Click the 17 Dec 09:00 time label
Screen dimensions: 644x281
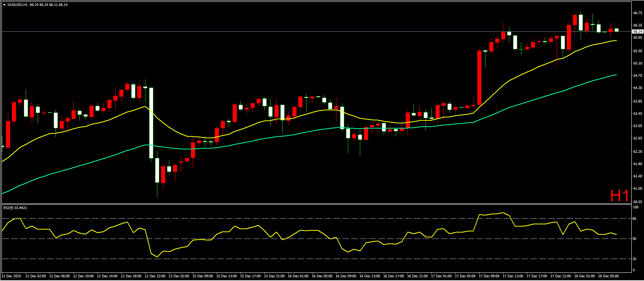(489, 276)
